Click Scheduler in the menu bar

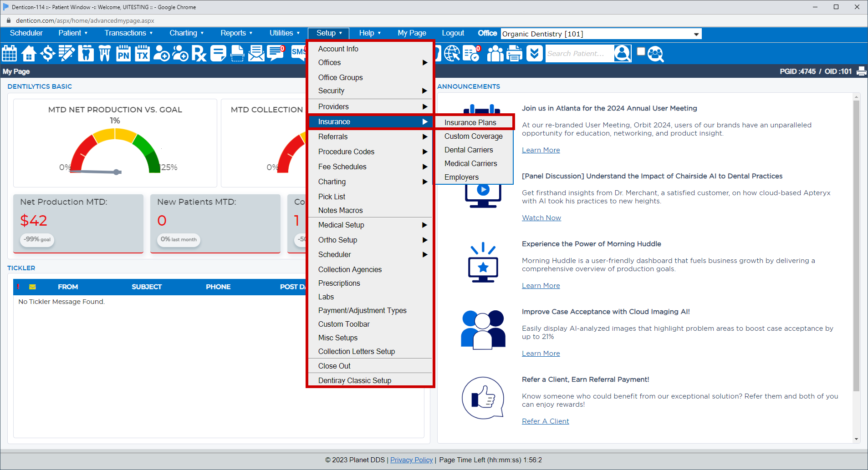[x=26, y=33]
